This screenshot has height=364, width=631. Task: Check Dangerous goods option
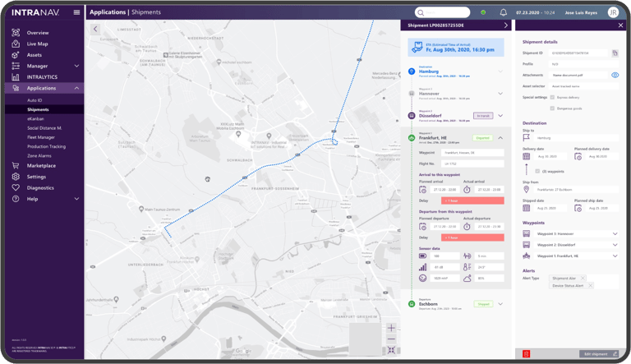(x=552, y=108)
